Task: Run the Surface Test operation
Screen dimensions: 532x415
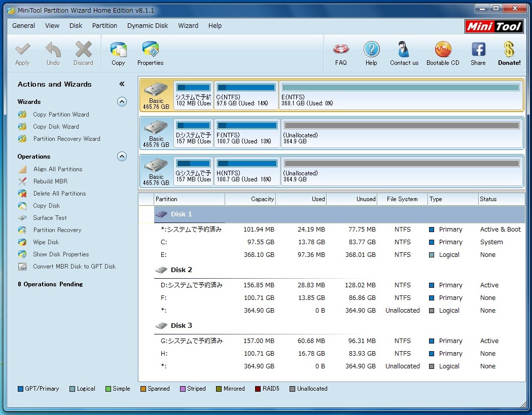Action: click(x=50, y=218)
